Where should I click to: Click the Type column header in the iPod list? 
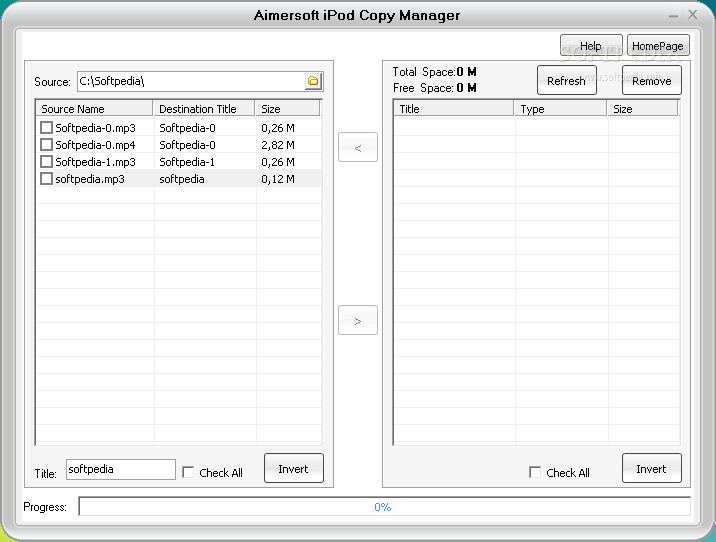click(x=560, y=109)
